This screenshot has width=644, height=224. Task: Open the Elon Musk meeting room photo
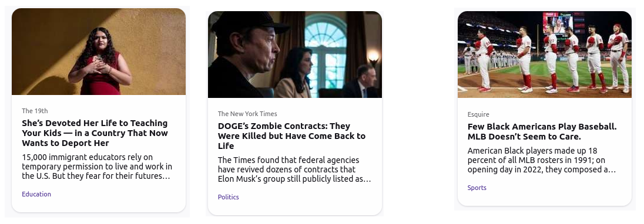[x=295, y=55]
